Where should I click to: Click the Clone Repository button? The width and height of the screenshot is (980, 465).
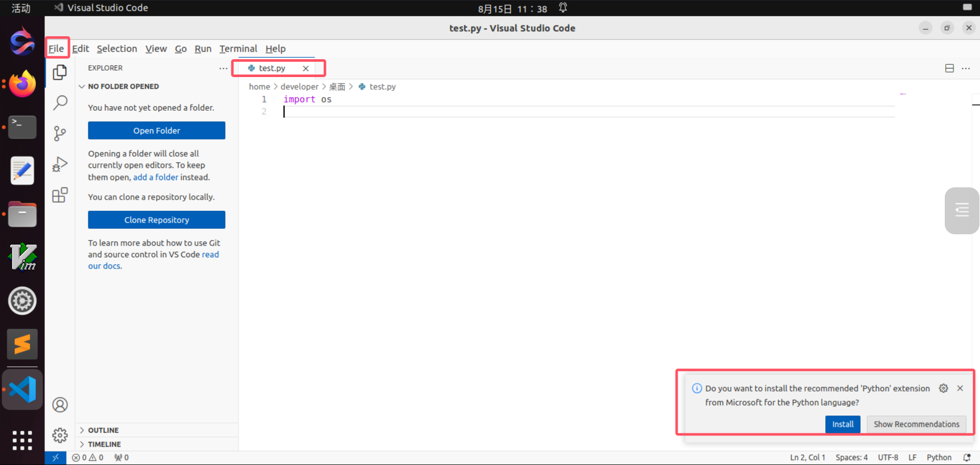coord(156,220)
